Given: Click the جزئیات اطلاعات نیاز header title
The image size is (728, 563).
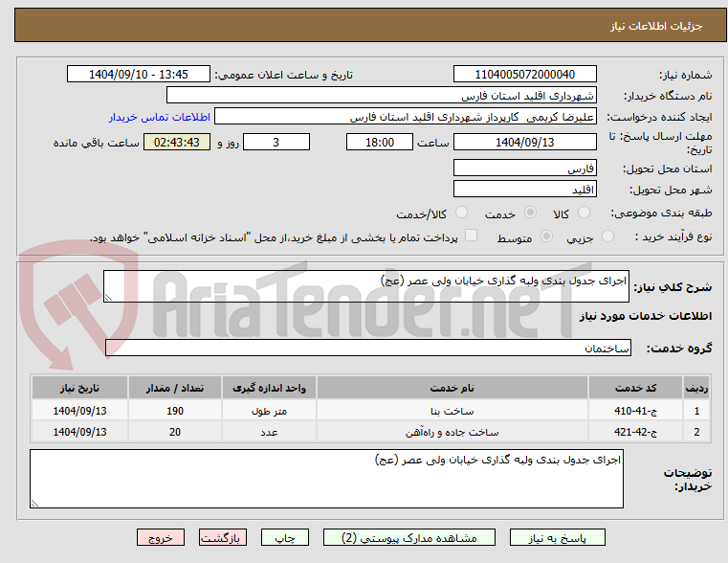Looking at the screenshot, I should [656, 26].
